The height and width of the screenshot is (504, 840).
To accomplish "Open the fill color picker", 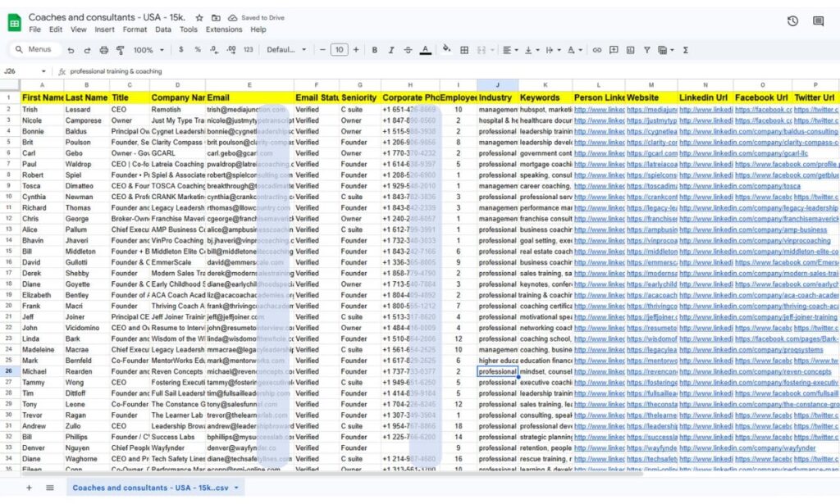I will tap(446, 49).
